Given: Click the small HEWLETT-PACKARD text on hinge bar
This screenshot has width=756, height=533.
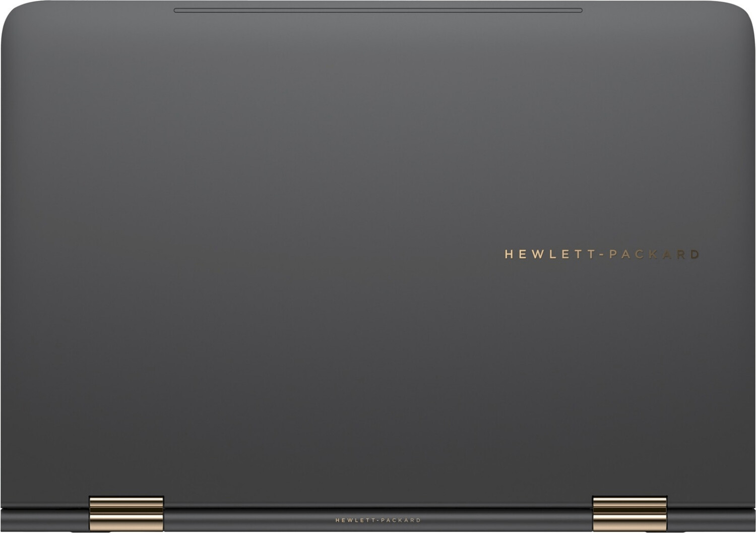Looking at the screenshot, I should 378,520.
